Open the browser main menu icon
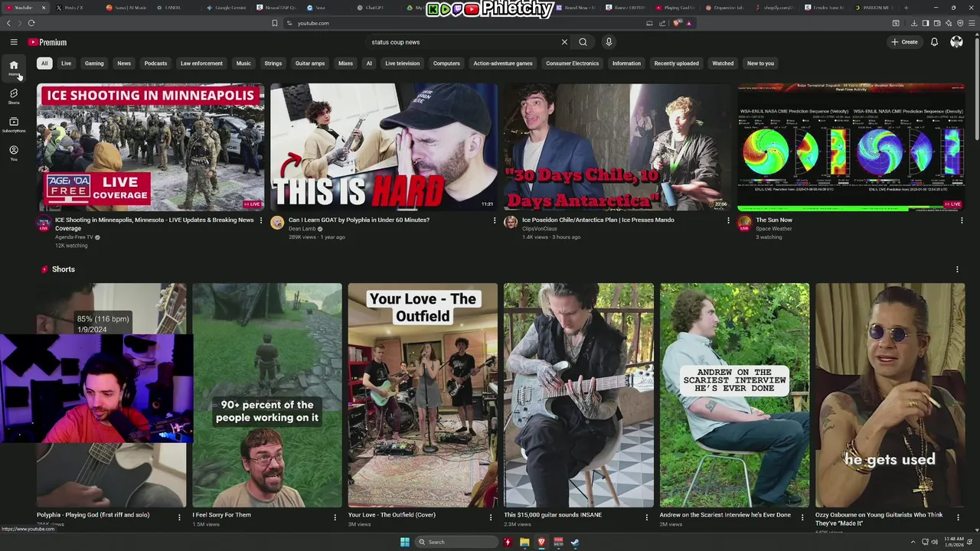 click(x=970, y=23)
